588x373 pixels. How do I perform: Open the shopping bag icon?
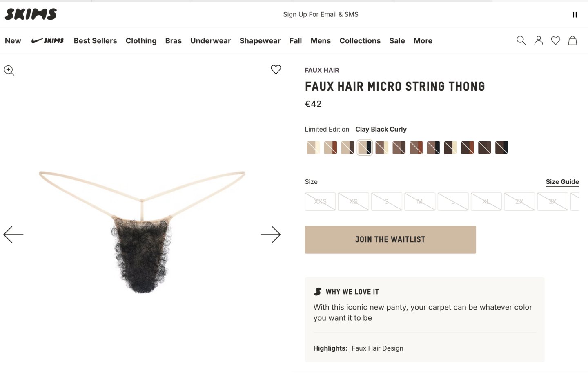(572, 40)
